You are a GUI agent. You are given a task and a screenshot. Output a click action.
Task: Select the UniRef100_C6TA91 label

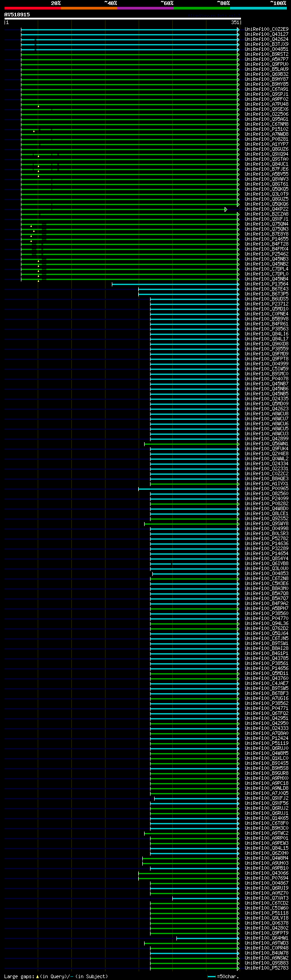coord(266,89)
